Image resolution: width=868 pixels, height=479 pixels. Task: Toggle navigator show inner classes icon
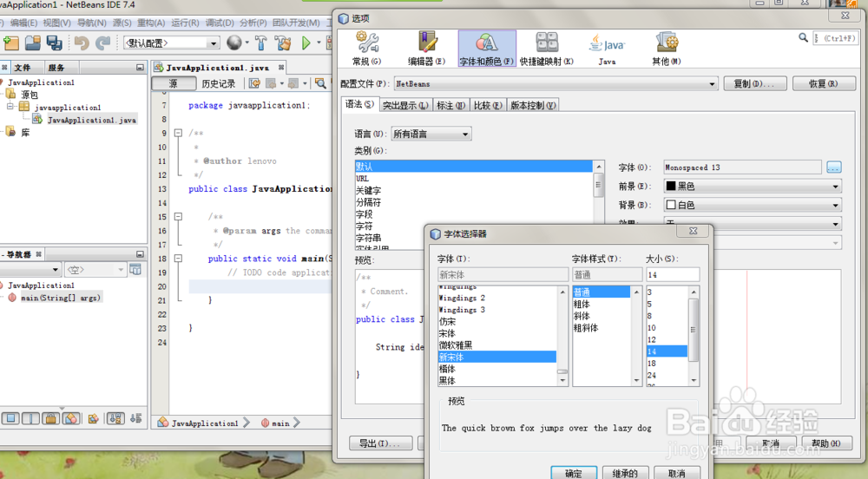tap(71, 419)
